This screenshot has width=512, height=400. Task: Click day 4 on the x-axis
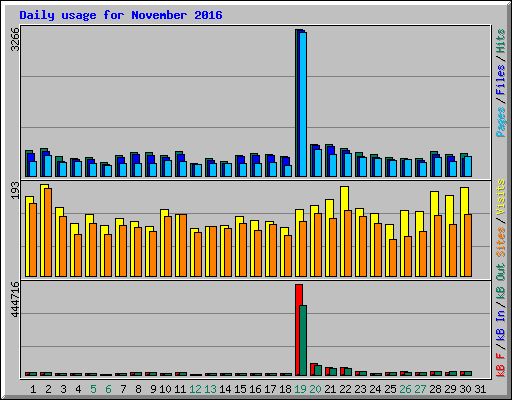(78, 389)
